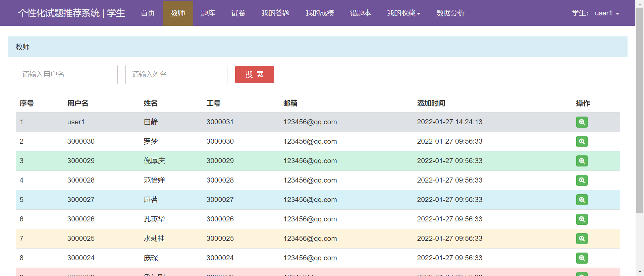Click username 3000026 in row 6
644x276 pixels.
pyautogui.click(x=81, y=219)
